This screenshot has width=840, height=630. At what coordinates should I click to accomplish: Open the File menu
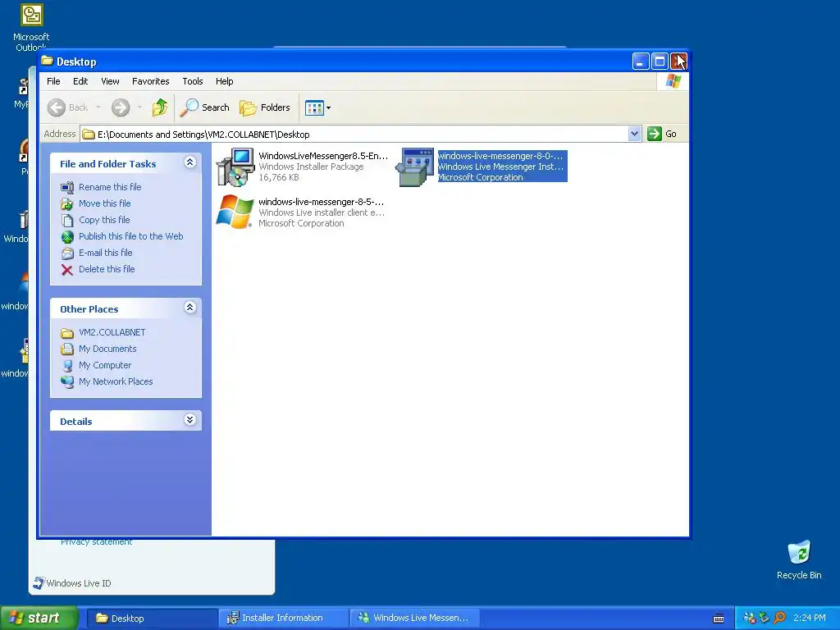pyautogui.click(x=53, y=81)
